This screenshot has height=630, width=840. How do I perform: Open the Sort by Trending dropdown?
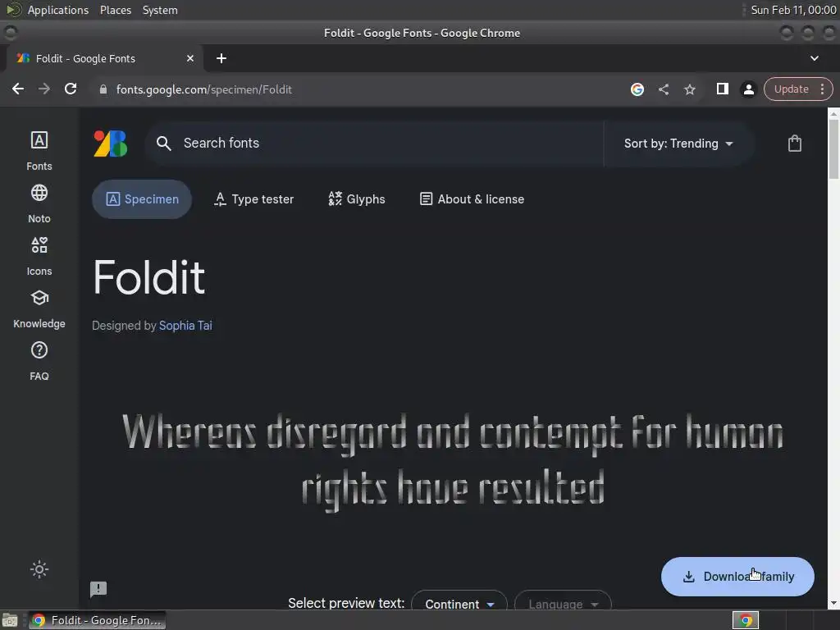tap(678, 144)
